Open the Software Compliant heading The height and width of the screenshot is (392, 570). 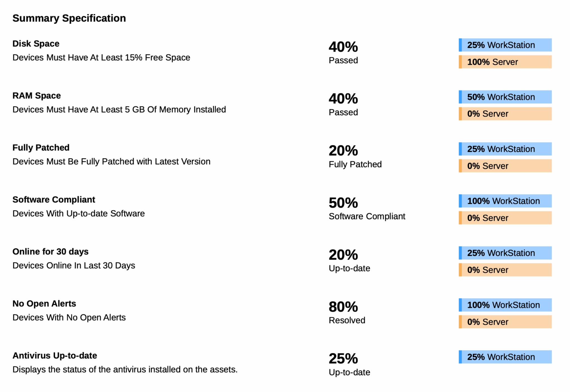[x=54, y=200]
